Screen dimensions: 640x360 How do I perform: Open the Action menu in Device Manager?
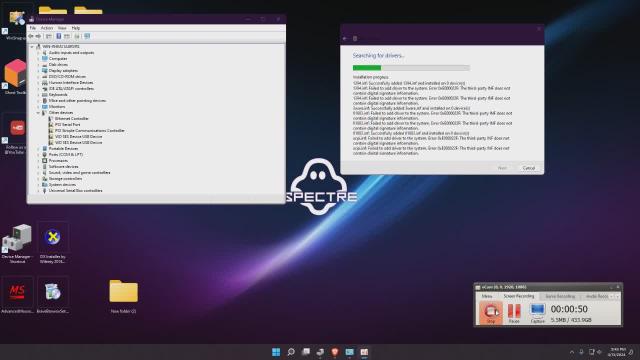[x=47, y=28]
